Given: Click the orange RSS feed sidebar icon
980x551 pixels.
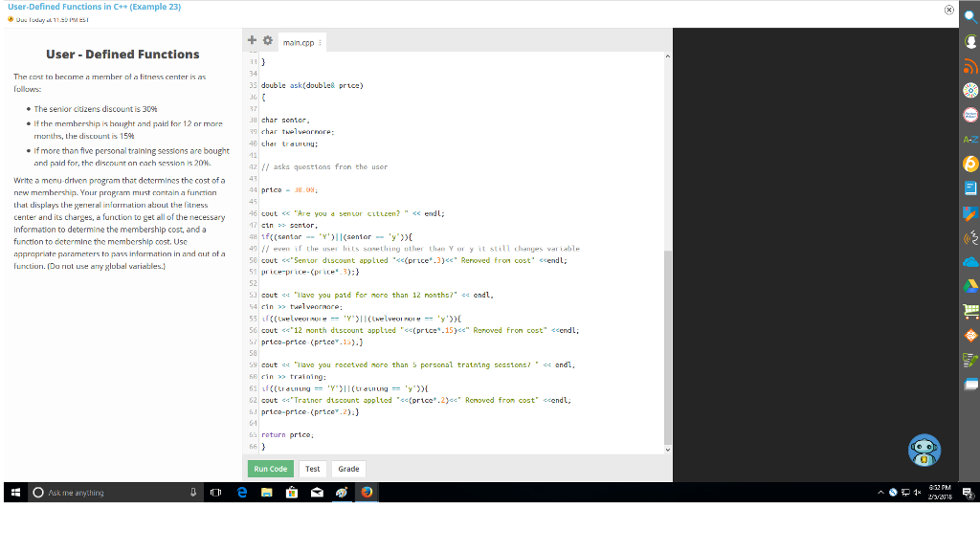Looking at the screenshot, I should (x=969, y=68).
